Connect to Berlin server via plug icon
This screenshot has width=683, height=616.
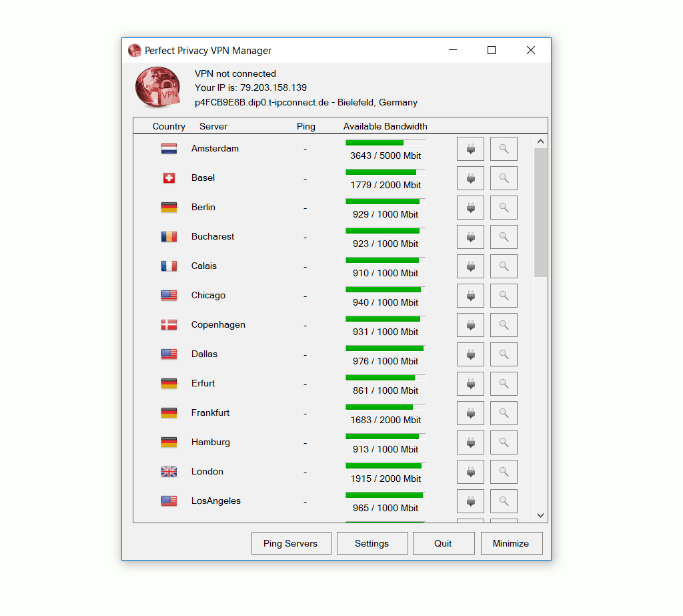coord(470,208)
